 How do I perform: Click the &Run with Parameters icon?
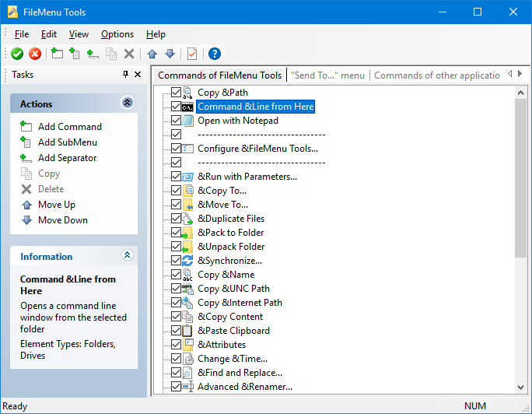pyautogui.click(x=187, y=177)
